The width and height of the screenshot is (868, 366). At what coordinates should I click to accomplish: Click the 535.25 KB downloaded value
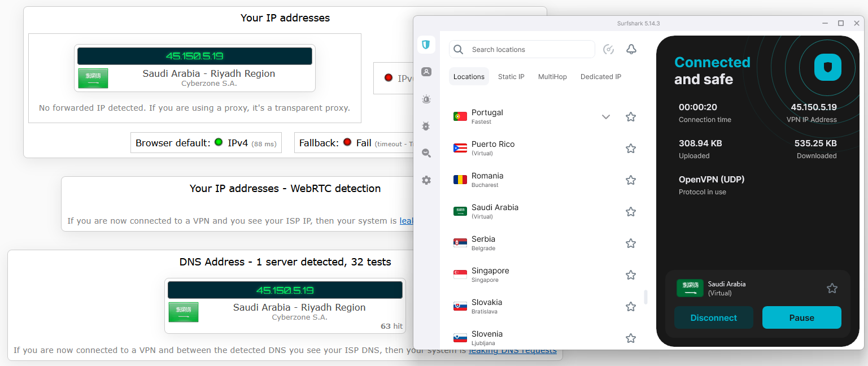click(815, 143)
